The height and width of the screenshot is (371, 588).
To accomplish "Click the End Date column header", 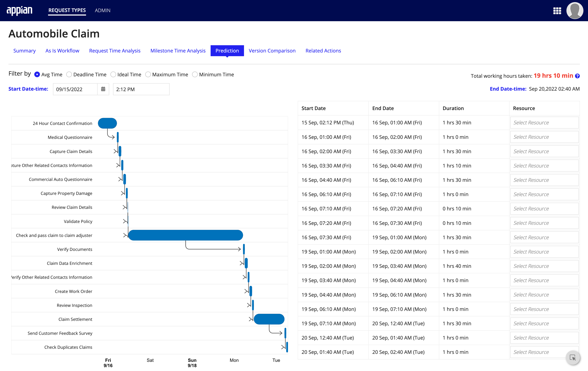I will (x=383, y=108).
